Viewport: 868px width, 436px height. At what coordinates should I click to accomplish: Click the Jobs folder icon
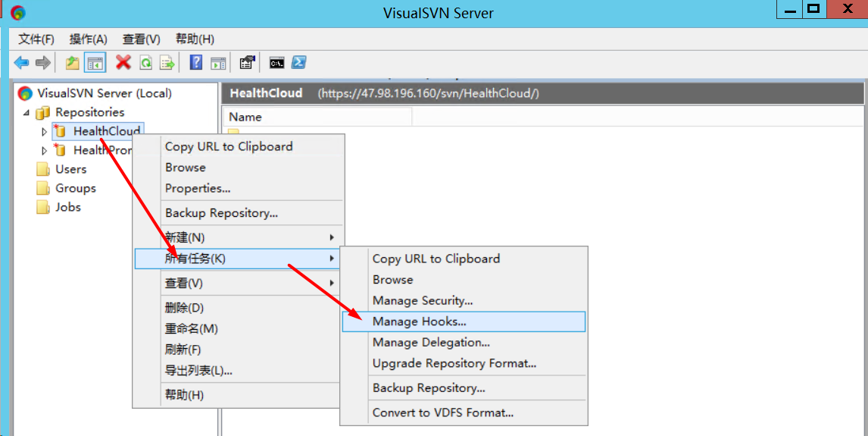(x=42, y=207)
